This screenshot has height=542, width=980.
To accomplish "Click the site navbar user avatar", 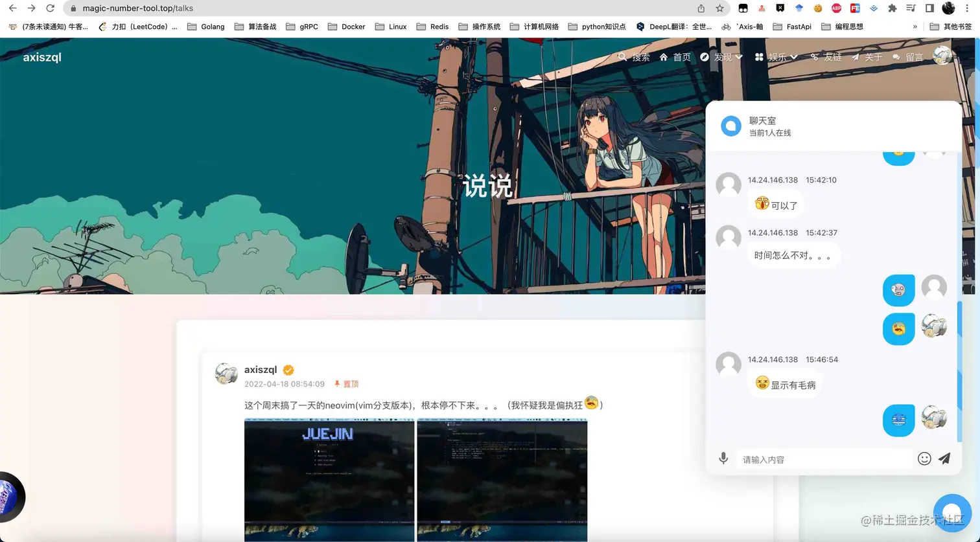I will click(x=943, y=56).
